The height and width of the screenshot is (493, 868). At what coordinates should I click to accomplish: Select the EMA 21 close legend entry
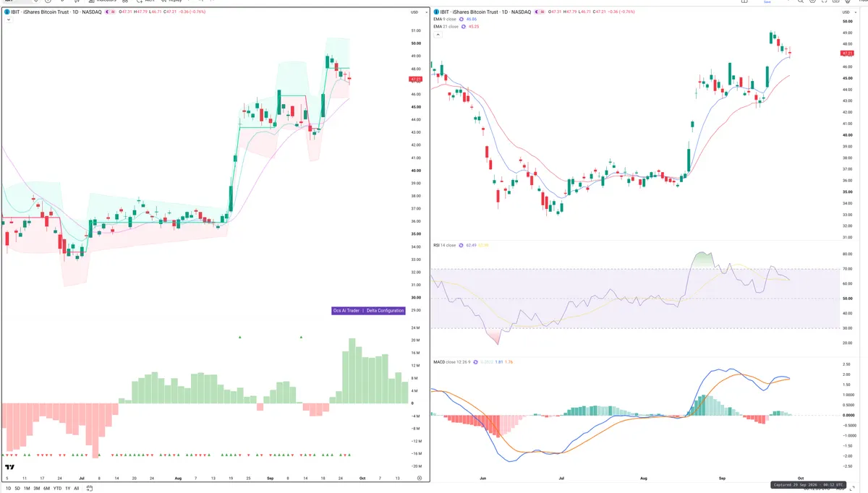(x=446, y=27)
